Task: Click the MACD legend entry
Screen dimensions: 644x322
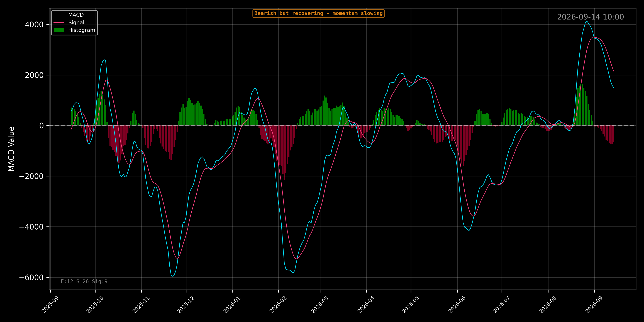Action: 69,15
